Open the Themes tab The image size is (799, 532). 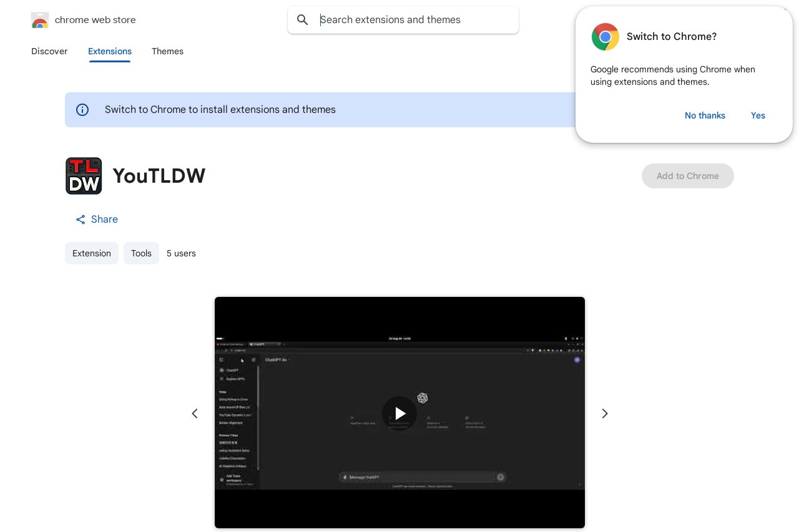(x=167, y=51)
